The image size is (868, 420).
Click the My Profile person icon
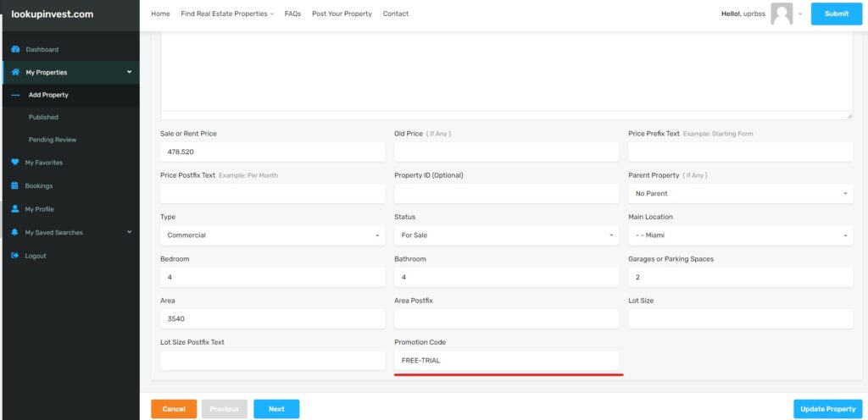pyautogui.click(x=15, y=209)
